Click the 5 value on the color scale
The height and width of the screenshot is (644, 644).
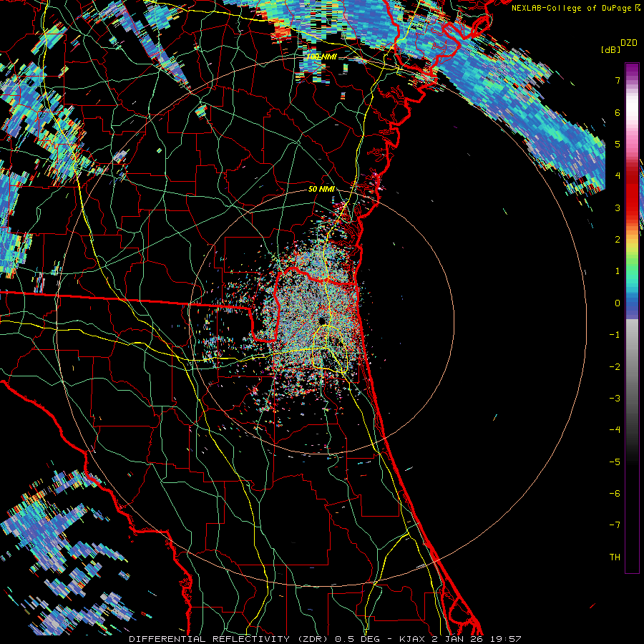618,144
